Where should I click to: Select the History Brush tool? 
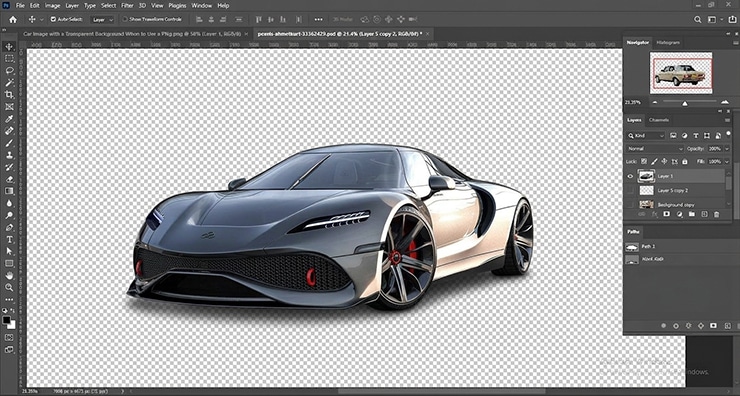click(9, 167)
